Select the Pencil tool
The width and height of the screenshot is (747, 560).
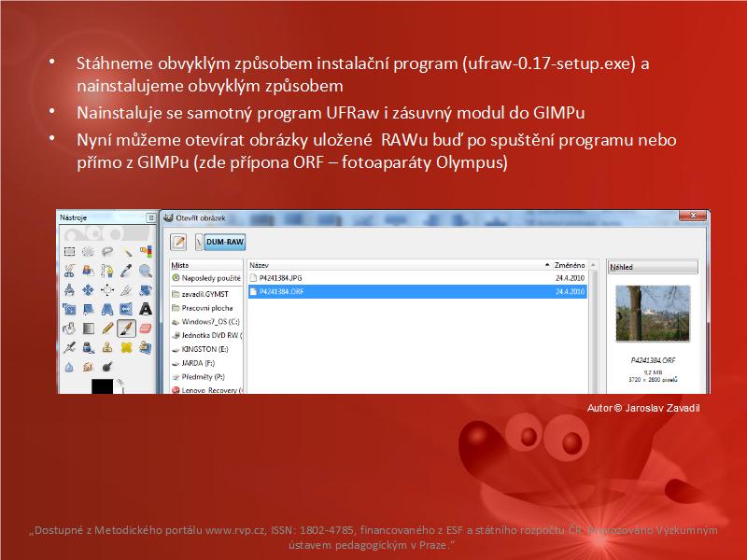pos(107,329)
